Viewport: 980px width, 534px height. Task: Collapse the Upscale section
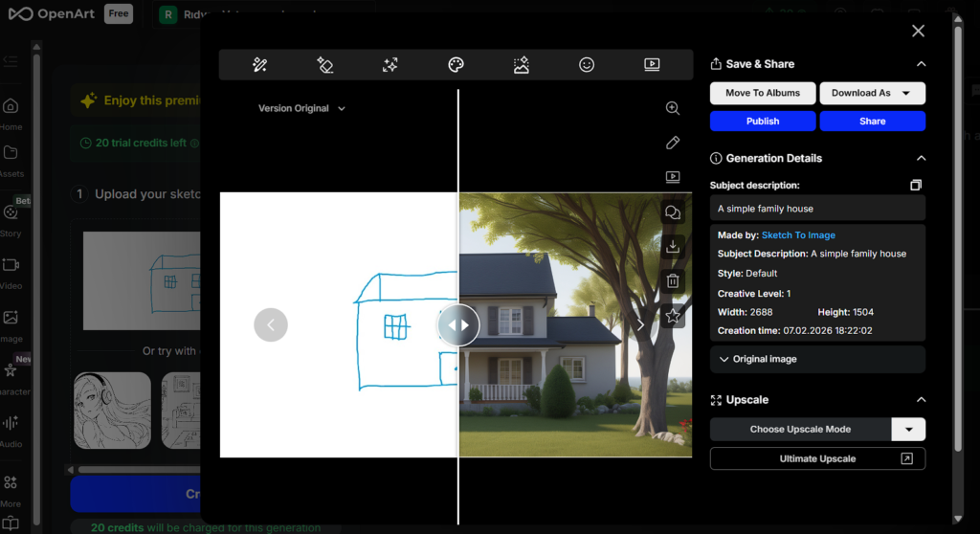click(922, 400)
